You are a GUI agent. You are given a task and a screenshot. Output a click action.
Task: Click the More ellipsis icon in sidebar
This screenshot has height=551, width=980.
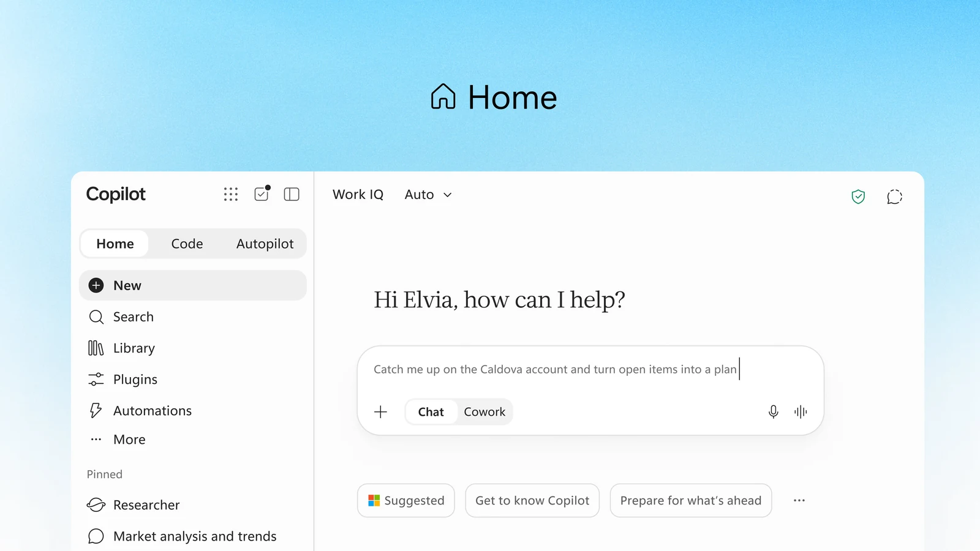coord(96,440)
